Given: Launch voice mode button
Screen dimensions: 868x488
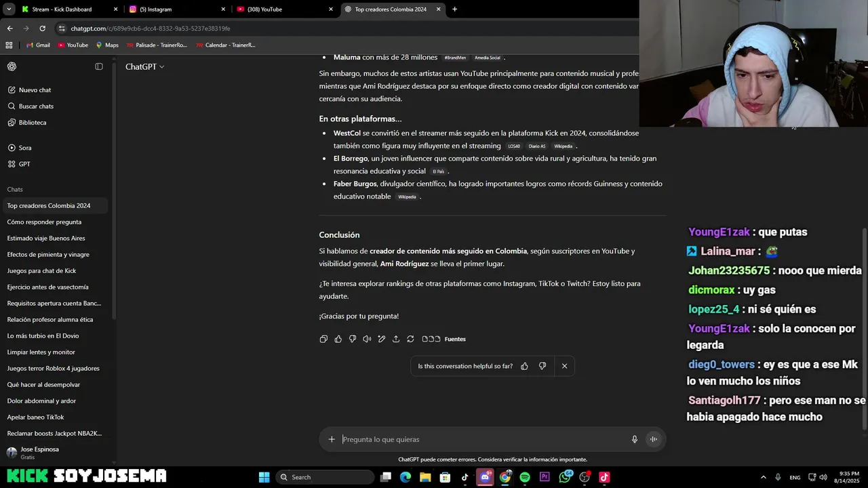Looking at the screenshot, I should pos(654,439).
